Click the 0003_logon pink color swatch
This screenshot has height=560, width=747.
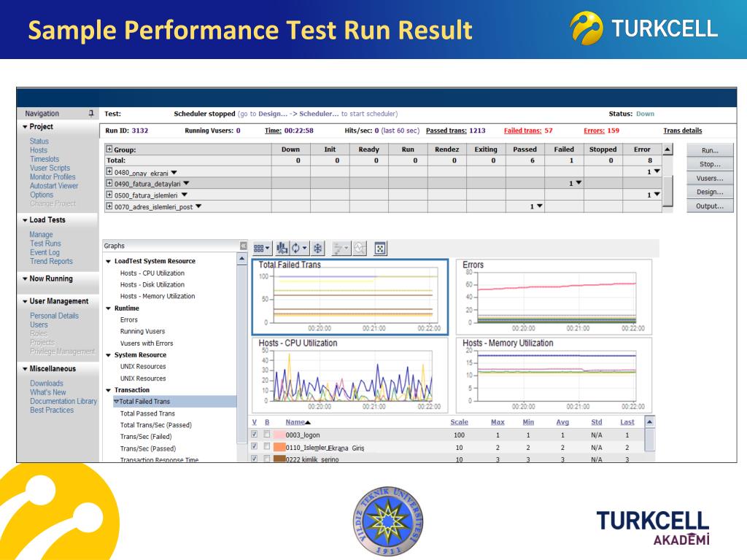click(x=279, y=435)
